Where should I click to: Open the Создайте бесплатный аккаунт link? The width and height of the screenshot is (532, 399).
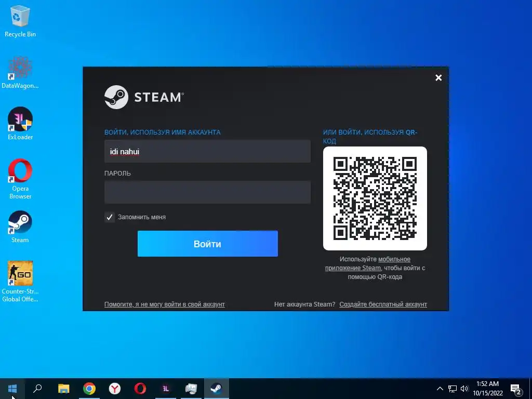click(383, 304)
